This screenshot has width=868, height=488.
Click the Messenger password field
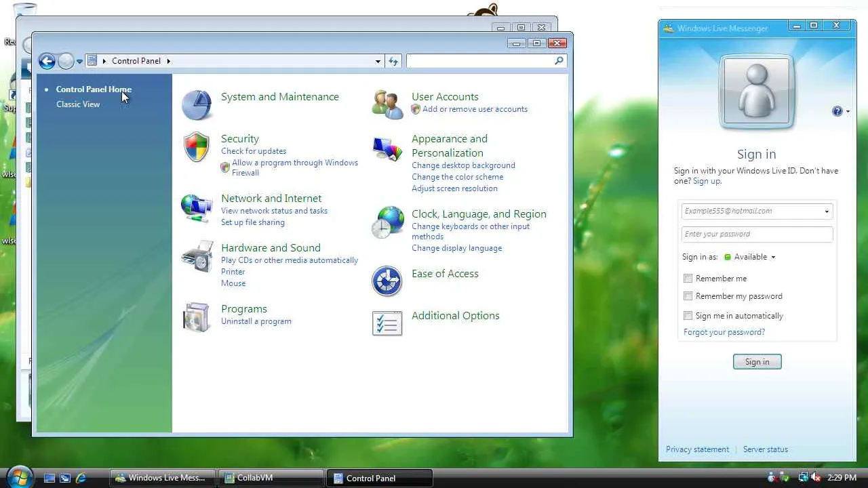(757, 235)
